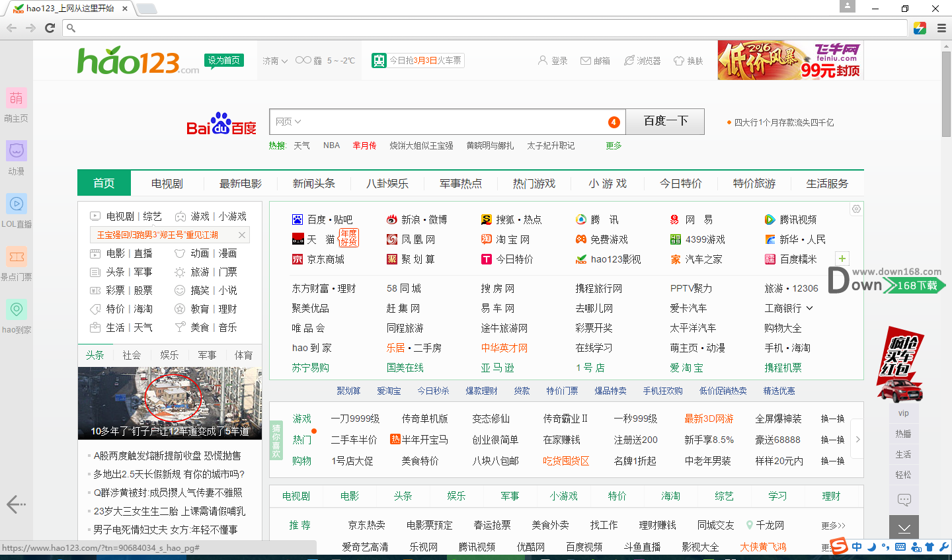Click the 百度一下 search button

665,122
